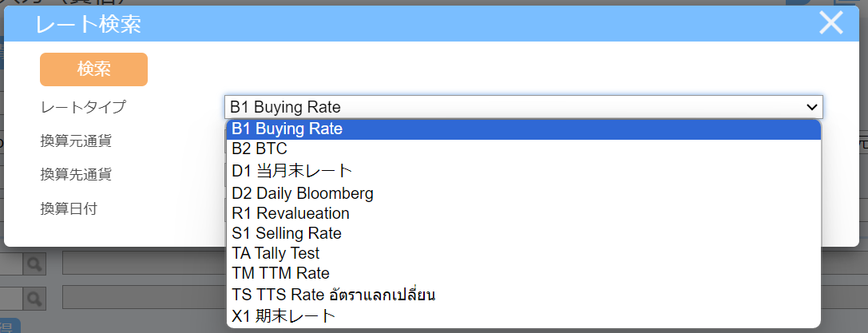Select TS TTS Rate อัตราแลกเปลี่ยน option
868x333 pixels.
(523, 295)
